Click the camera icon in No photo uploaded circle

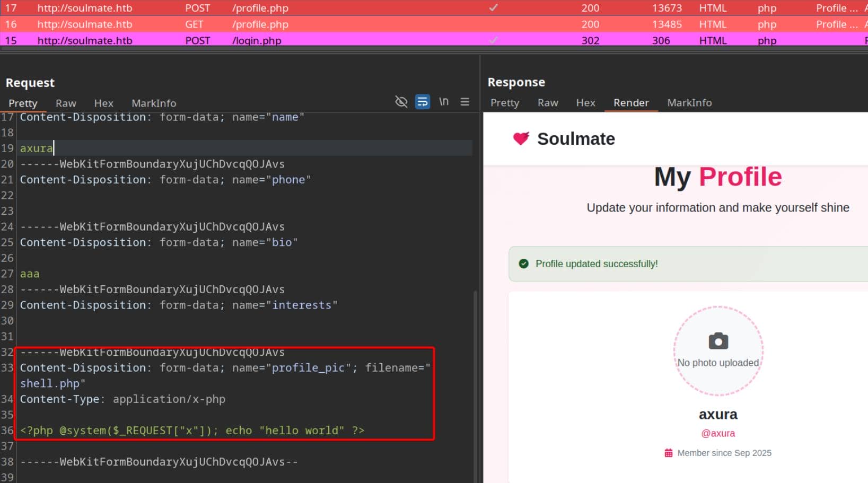(718, 342)
